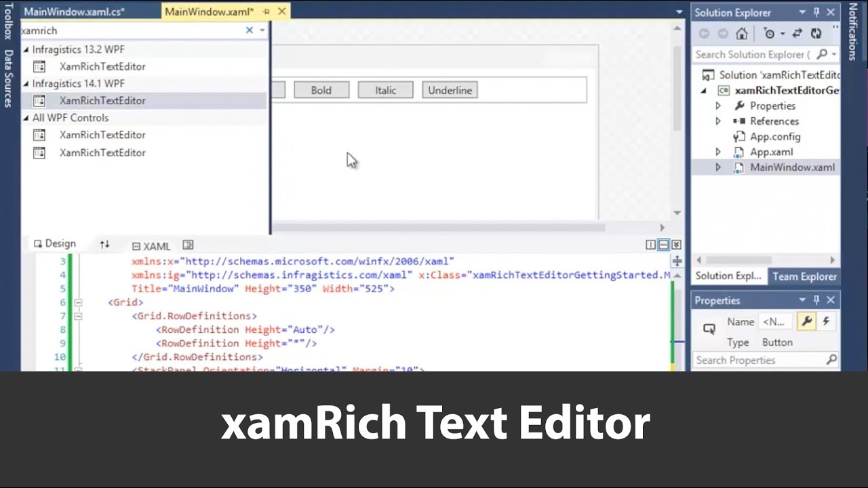Pin the Solution Explorer panel

(x=816, y=12)
